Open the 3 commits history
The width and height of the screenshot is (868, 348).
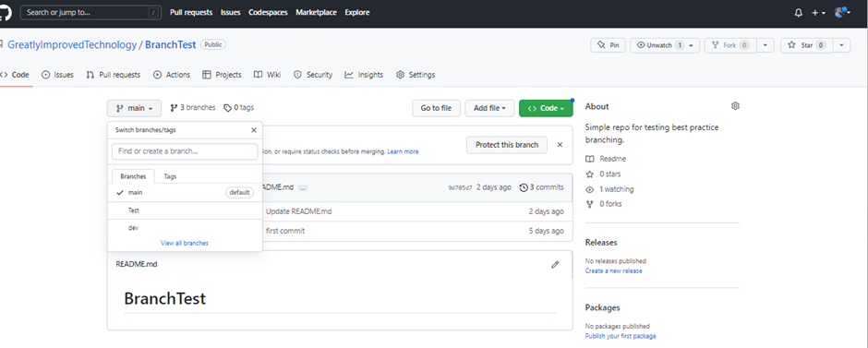(541, 187)
